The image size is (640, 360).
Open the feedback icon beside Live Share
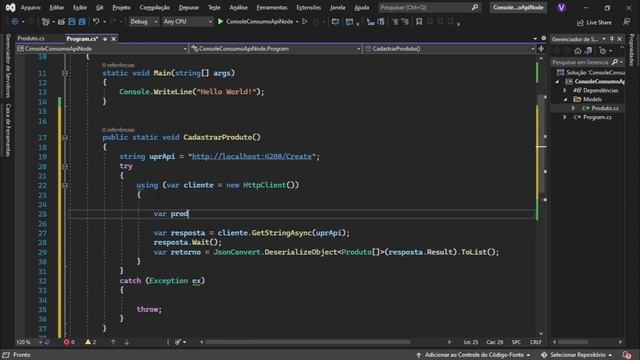[627, 22]
